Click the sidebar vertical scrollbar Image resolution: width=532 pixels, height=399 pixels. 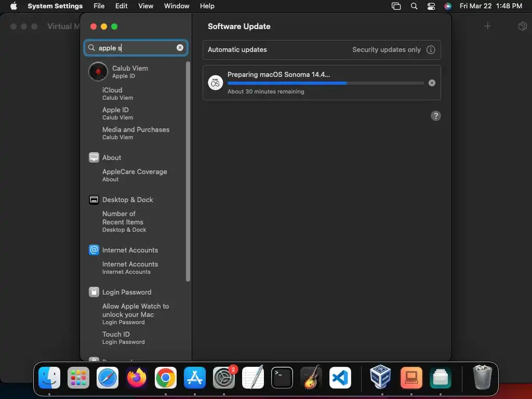(x=188, y=171)
